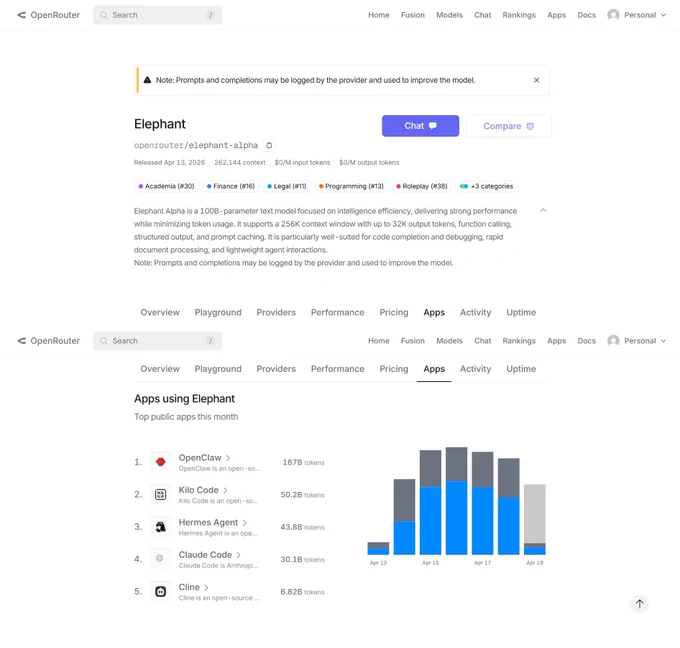The height and width of the screenshot is (648, 680).
Task: Open the Claude Code app link
Action: 209,555
